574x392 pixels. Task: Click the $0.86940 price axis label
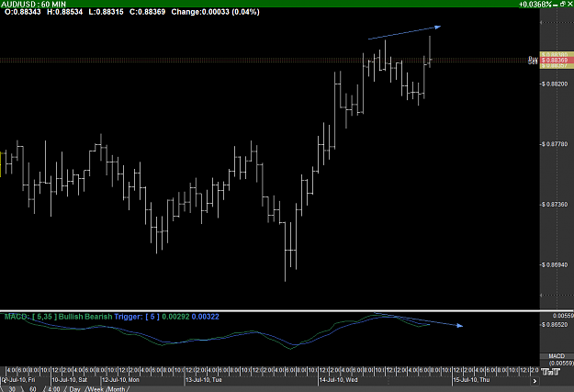coord(554,264)
